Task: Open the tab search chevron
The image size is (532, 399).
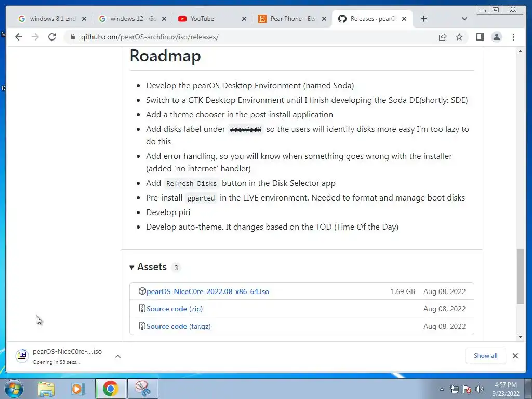Action: [464, 19]
